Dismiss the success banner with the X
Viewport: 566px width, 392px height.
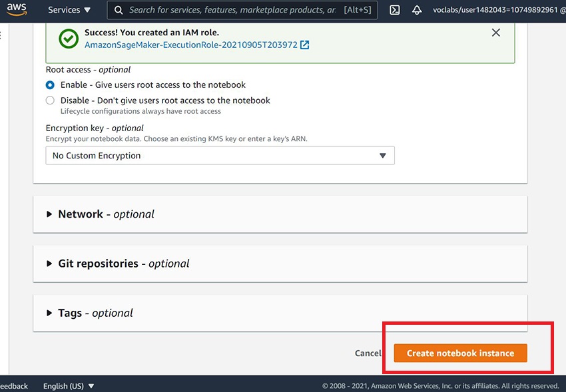[x=495, y=32]
